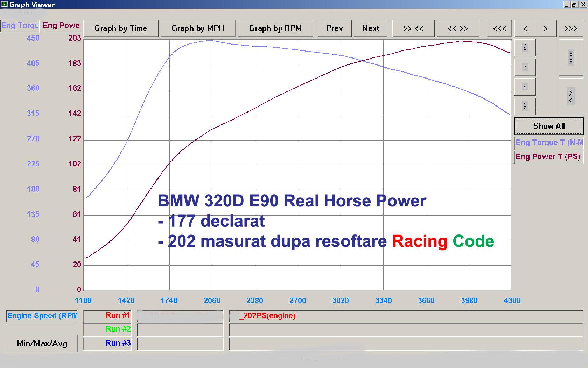Click the Show All button
The height and width of the screenshot is (368, 588).
click(549, 126)
